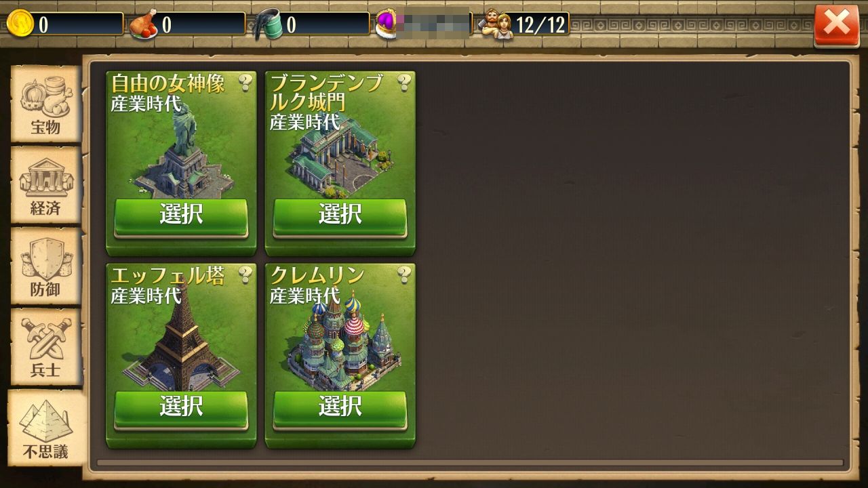Click the citizens population icon
Screen dimensions: 868x488
coord(496,25)
